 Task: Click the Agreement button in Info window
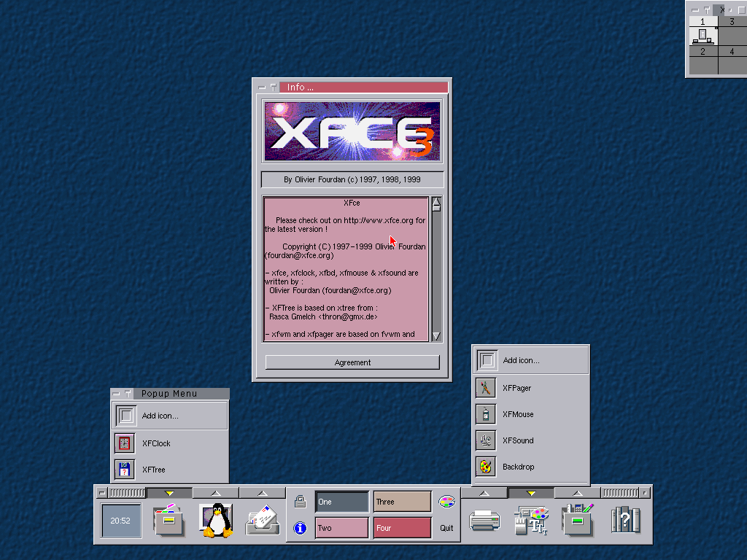click(x=352, y=362)
